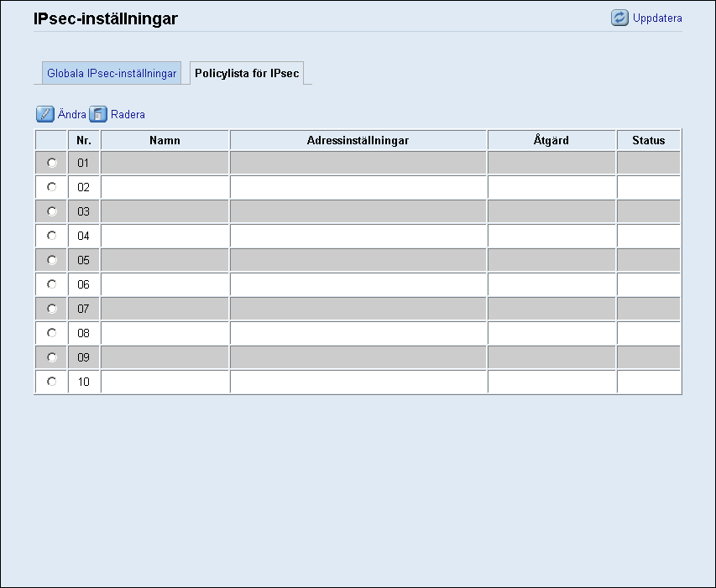Image resolution: width=716 pixels, height=588 pixels.
Task: Click the number cell 04
Action: pyautogui.click(x=84, y=236)
